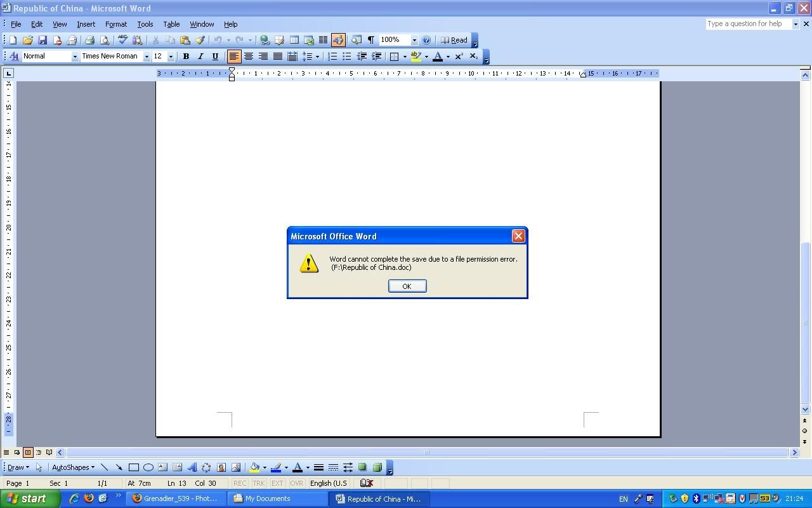Apply the yellow Highlight color

(x=416, y=57)
